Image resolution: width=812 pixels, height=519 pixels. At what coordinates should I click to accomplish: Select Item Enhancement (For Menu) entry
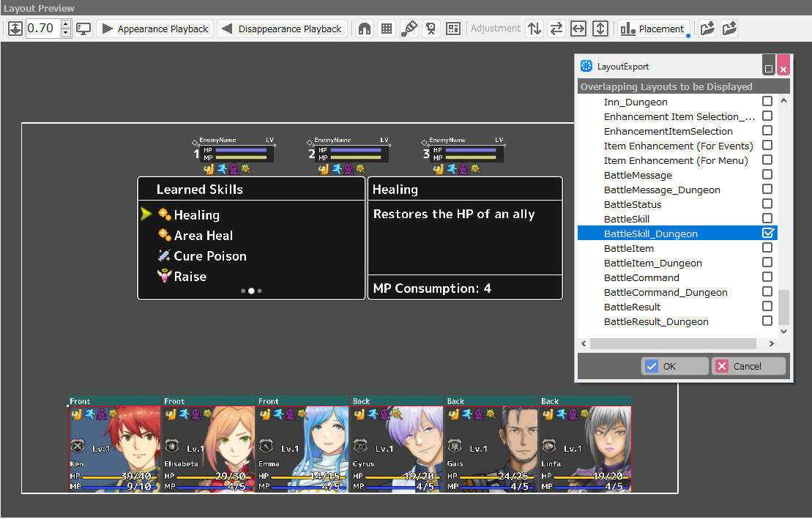(x=658, y=160)
